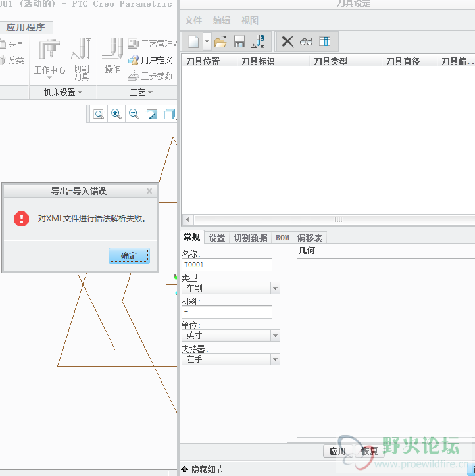This screenshot has height=476, width=475.
Task: Close the 导出-导入错误 dialog with X
Action: [149, 191]
